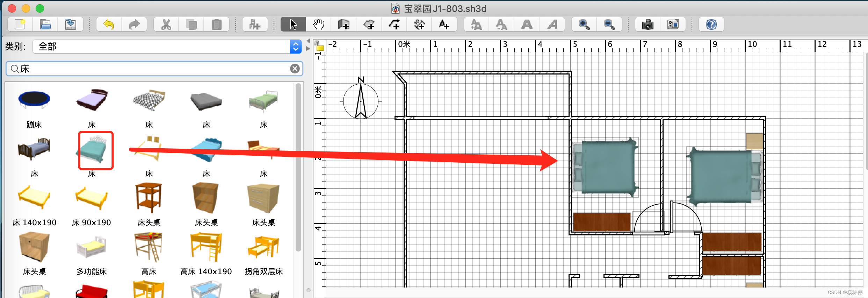
Task: Select the create polylines tool
Action: [394, 24]
